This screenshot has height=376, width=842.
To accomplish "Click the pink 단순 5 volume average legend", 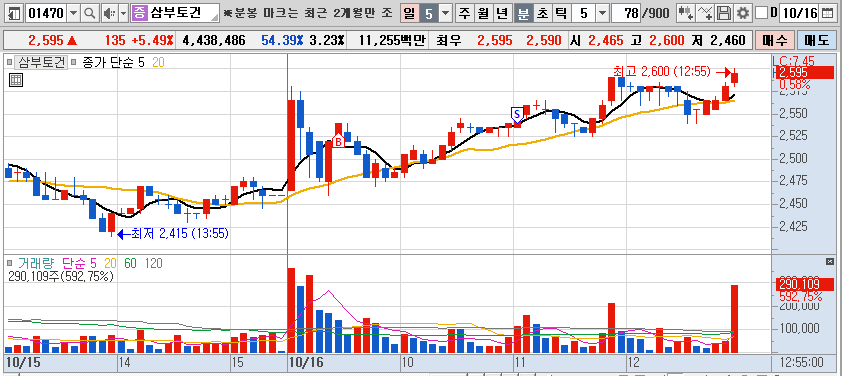I will pyautogui.click(x=79, y=264).
